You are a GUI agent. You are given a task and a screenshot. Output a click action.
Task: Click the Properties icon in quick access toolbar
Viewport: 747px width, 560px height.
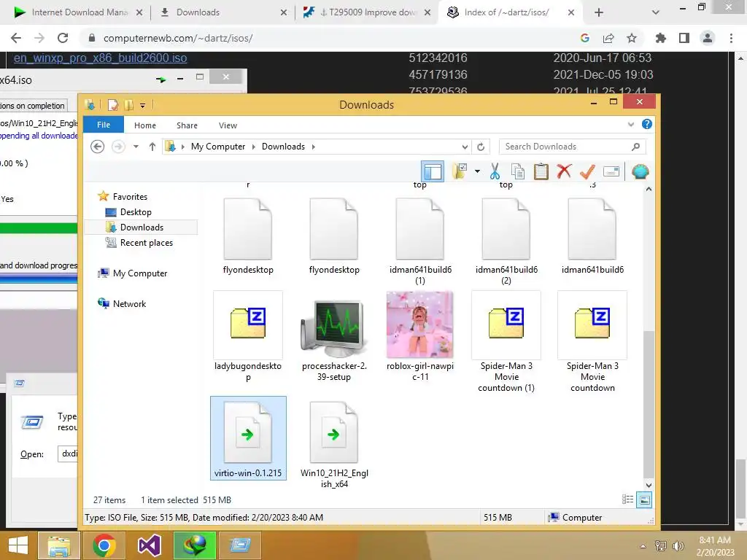pyautogui.click(x=113, y=105)
